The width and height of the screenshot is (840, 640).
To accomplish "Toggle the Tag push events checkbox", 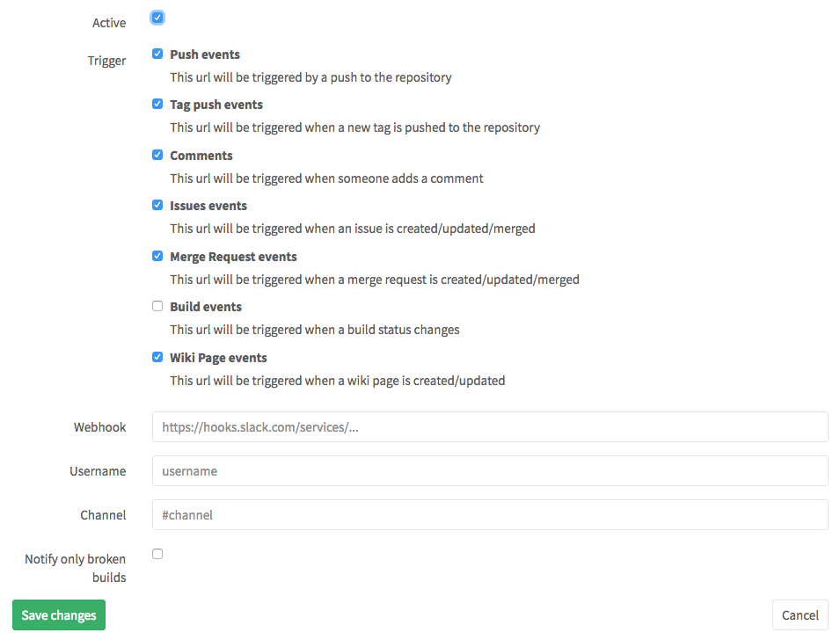I will [x=157, y=104].
